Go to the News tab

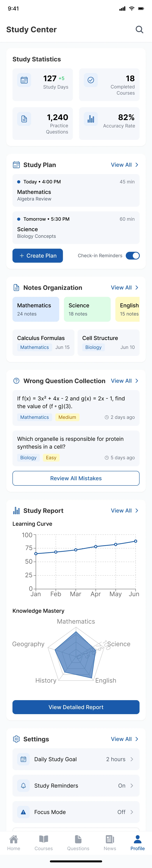coord(110,843)
